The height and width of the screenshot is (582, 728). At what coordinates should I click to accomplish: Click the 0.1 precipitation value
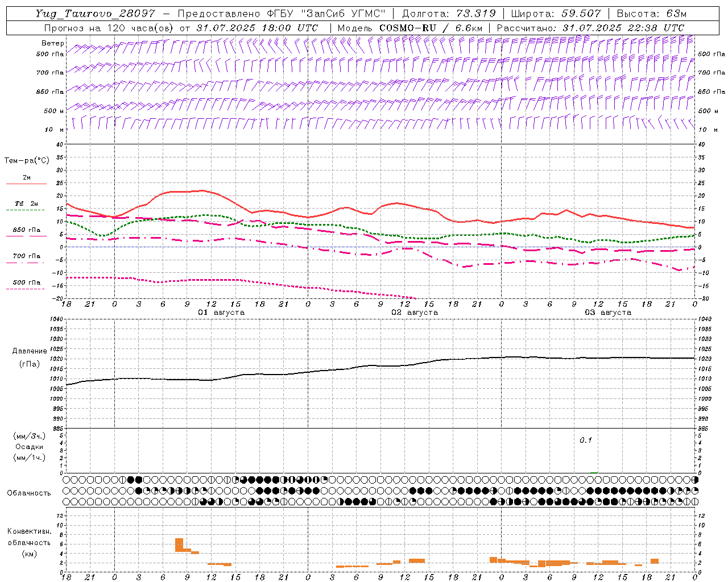(586, 440)
